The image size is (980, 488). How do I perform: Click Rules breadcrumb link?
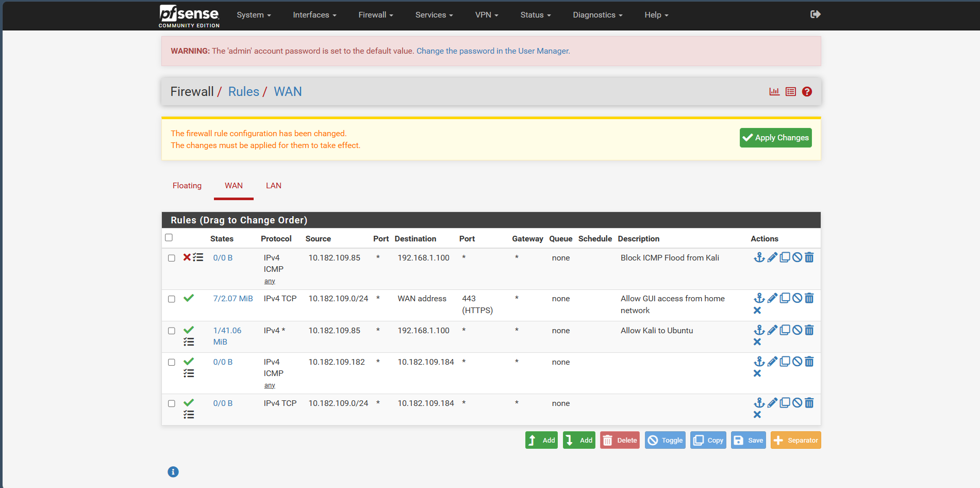244,92
